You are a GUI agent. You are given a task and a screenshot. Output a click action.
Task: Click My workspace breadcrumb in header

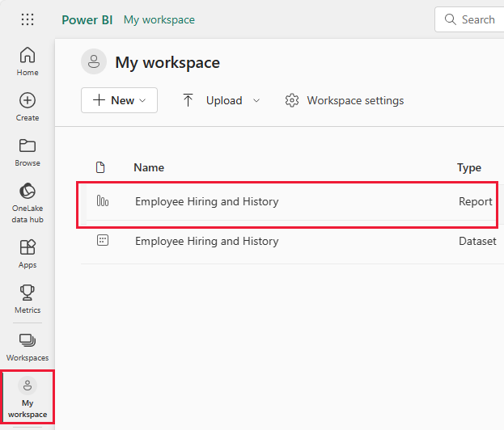(159, 20)
